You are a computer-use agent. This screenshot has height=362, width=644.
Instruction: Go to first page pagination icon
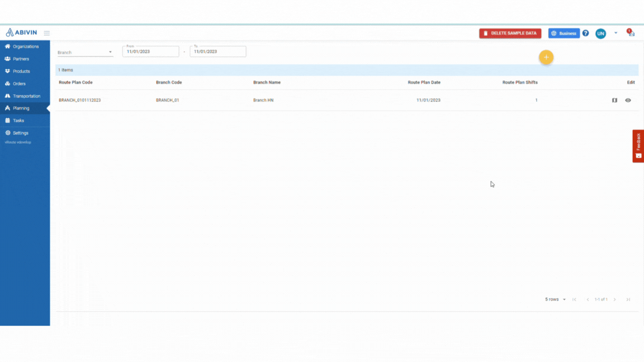(574, 299)
